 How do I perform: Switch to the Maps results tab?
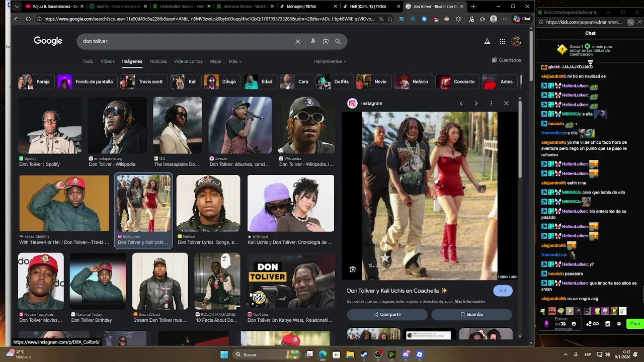click(x=216, y=61)
